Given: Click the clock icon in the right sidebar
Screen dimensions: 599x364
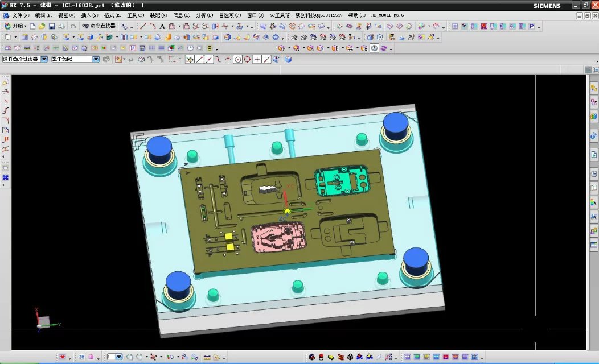Looking at the screenshot, I should pyautogui.click(x=593, y=174).
